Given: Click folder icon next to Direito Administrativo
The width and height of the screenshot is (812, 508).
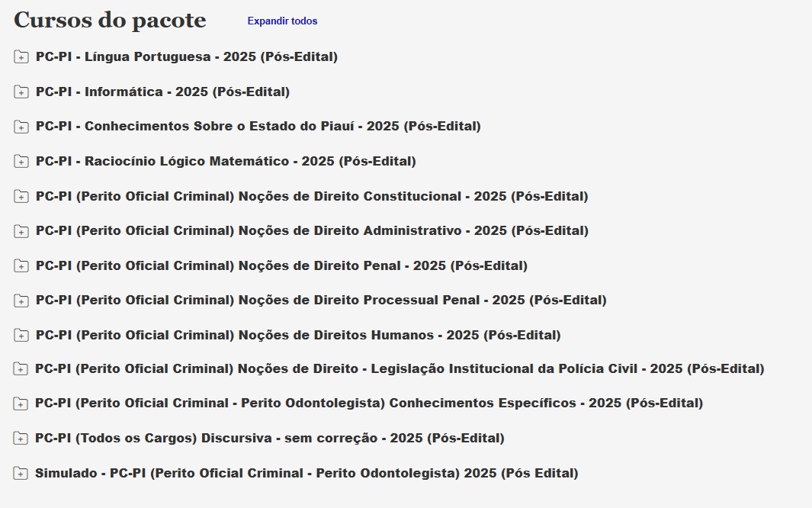Looking at the screenshot, I should point(21,231).
